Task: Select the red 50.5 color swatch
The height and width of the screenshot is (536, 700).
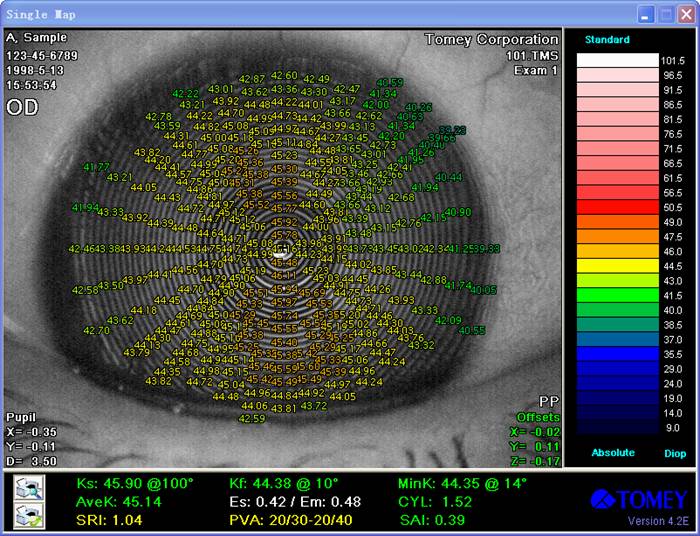Action: pos(617,206)
